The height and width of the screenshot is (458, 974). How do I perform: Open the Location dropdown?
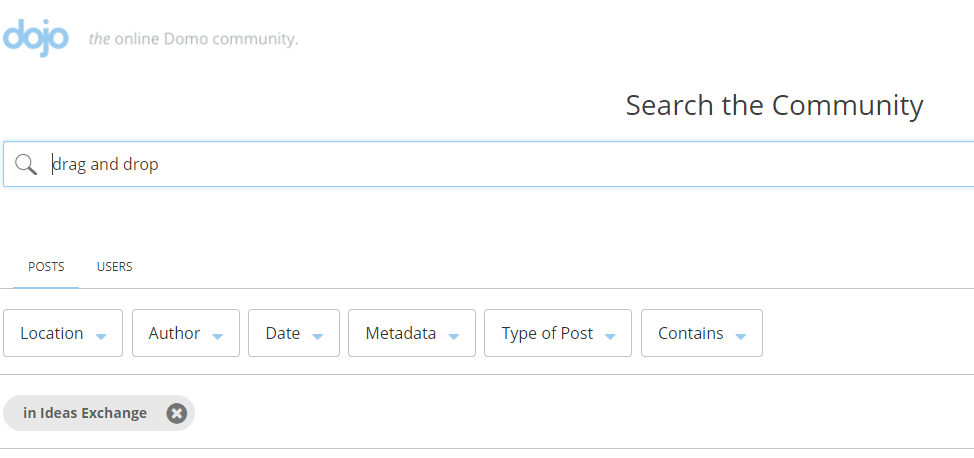[x=63, y=333]
